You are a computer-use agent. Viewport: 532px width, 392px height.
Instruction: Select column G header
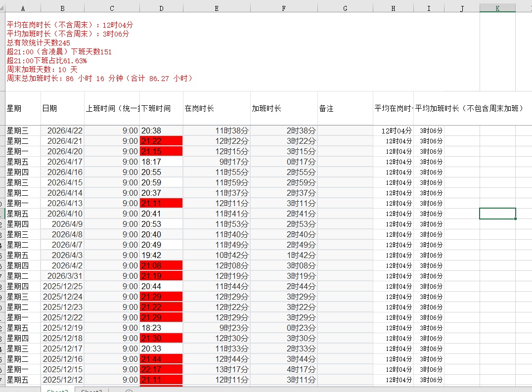(x=345, y=8)
